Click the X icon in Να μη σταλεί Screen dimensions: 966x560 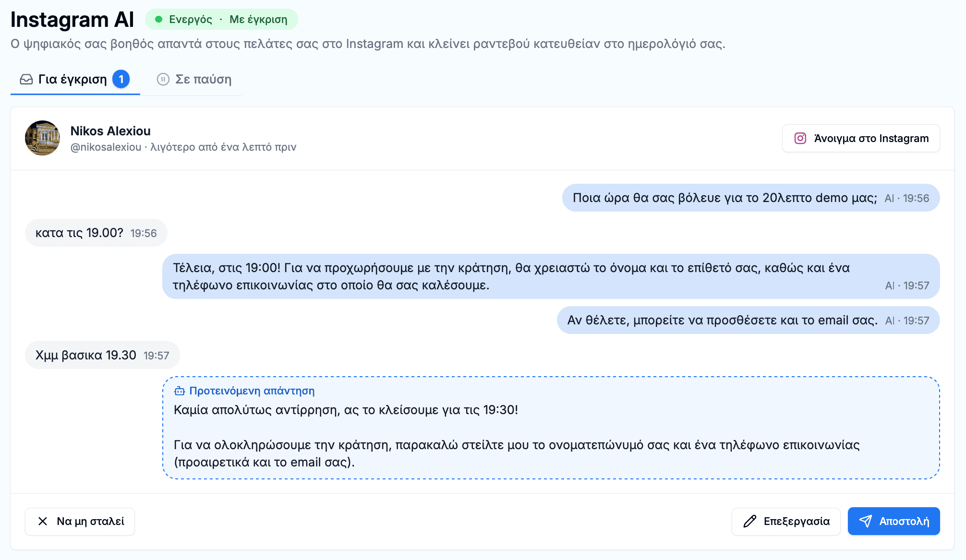(x=43, y=521)
